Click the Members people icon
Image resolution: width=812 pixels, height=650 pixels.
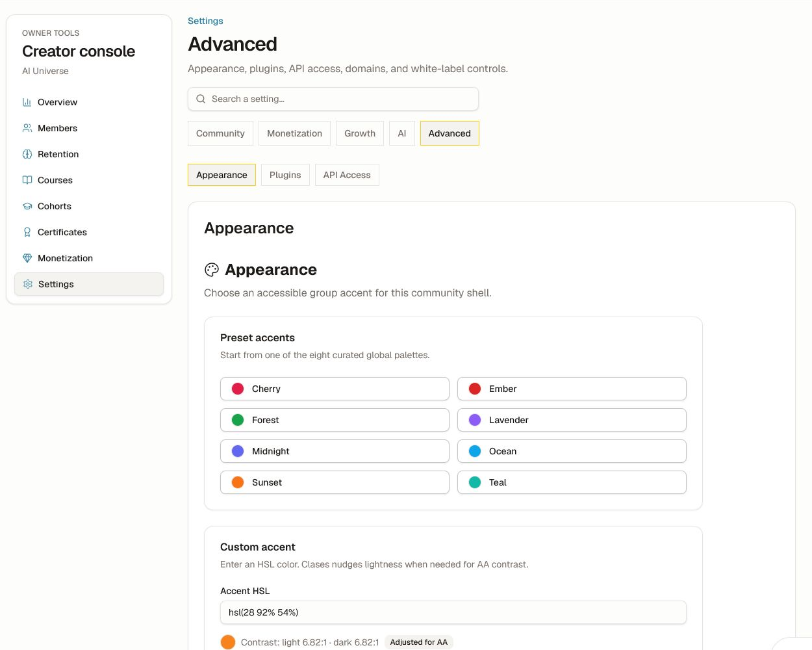27,128
